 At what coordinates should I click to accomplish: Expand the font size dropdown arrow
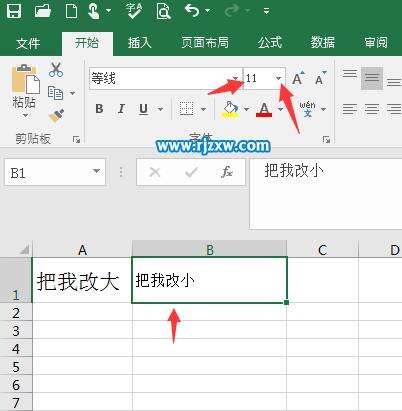click(279, 79)
